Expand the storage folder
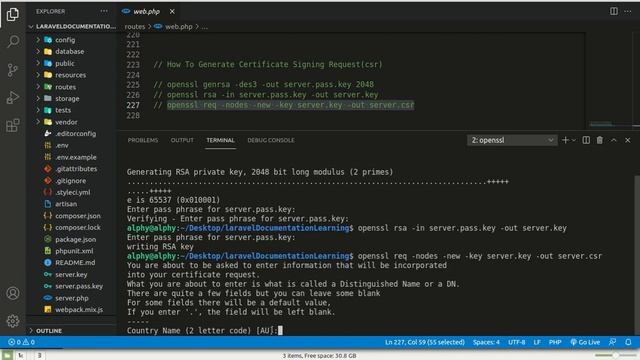Screen dimensions: 640x360 (67, 98)
